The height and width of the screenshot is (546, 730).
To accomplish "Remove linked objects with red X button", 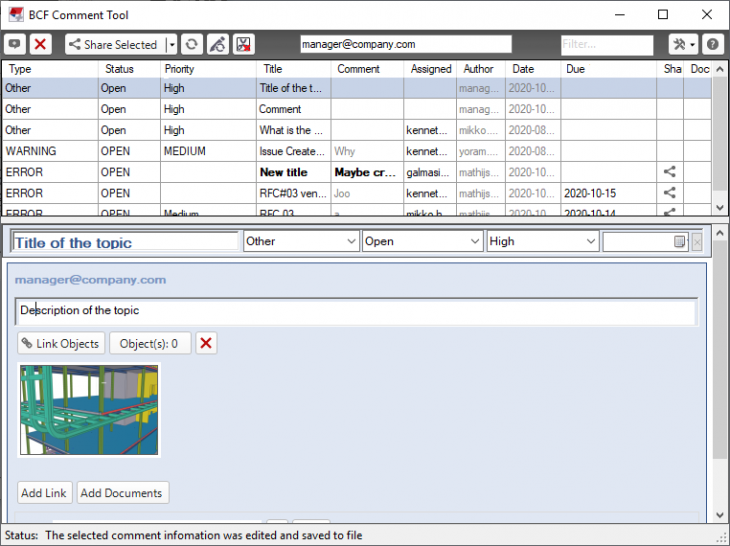I will (206, 343).
